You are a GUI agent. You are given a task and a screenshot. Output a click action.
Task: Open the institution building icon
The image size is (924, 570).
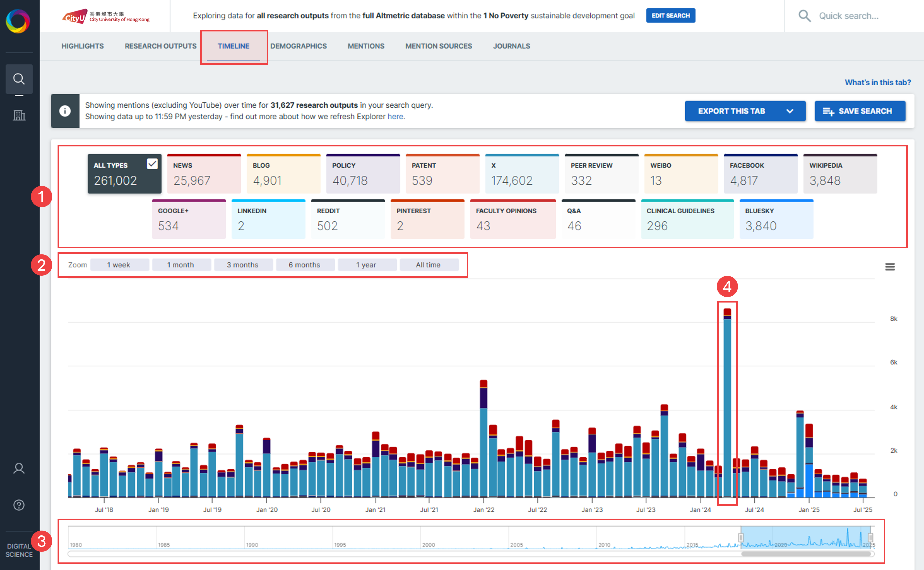tap(19, 115)
